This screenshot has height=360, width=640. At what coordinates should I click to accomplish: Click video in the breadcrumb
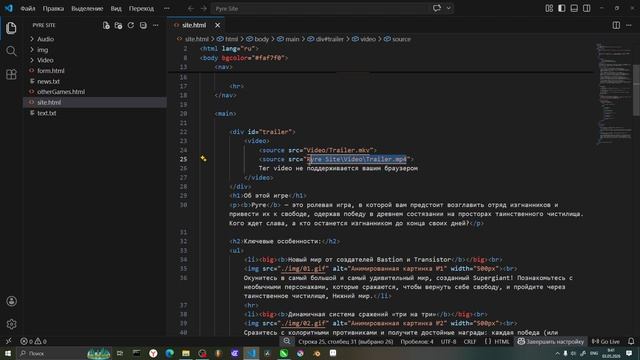367,39
